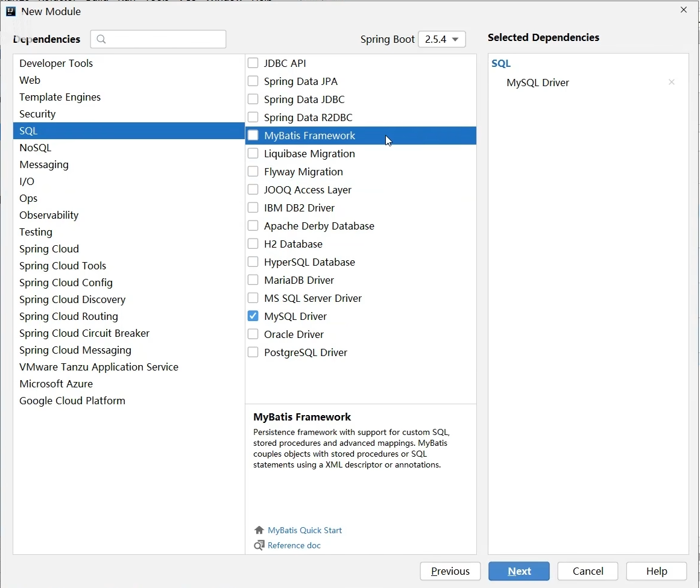700x588 pixels.
Task: Enable Apache Derby Database checkbox
Action: pyautogui.click(x=253, y=226)
